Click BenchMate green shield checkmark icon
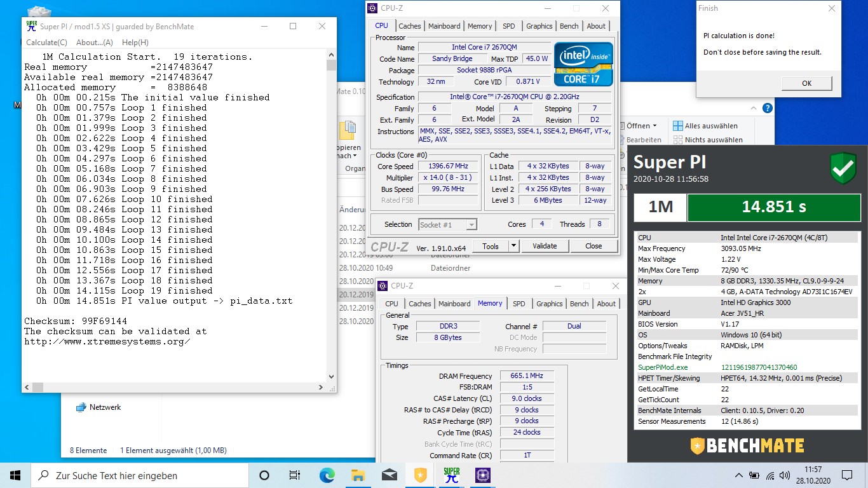Image resolution: width=868 pixels, height=488 pixels. click(x=843, y=168)
